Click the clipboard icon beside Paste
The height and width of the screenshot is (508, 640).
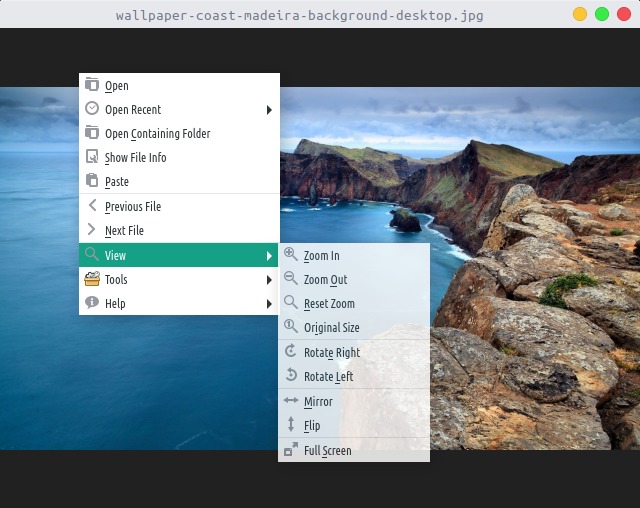[92, 180]
